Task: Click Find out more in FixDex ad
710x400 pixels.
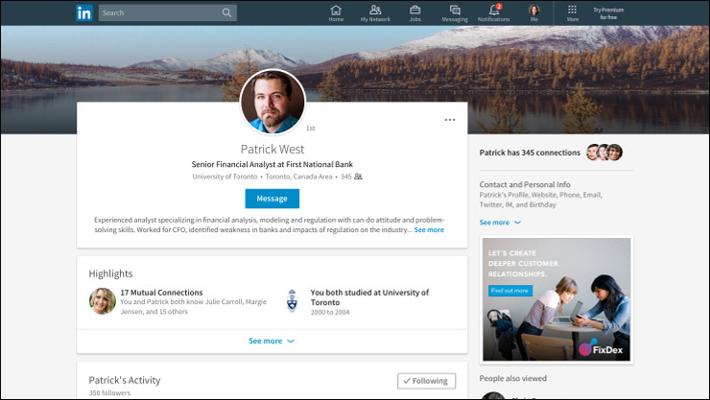Action: [x=510, y=291]
